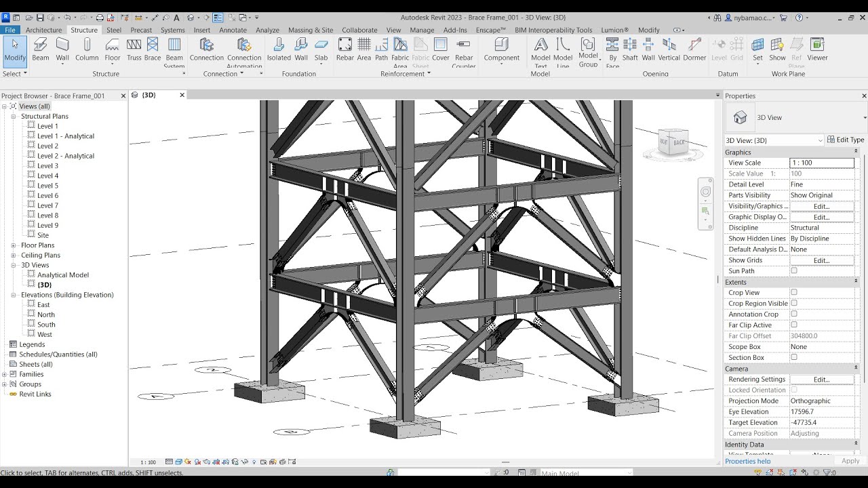Open Connection Automation

point(244,52)
